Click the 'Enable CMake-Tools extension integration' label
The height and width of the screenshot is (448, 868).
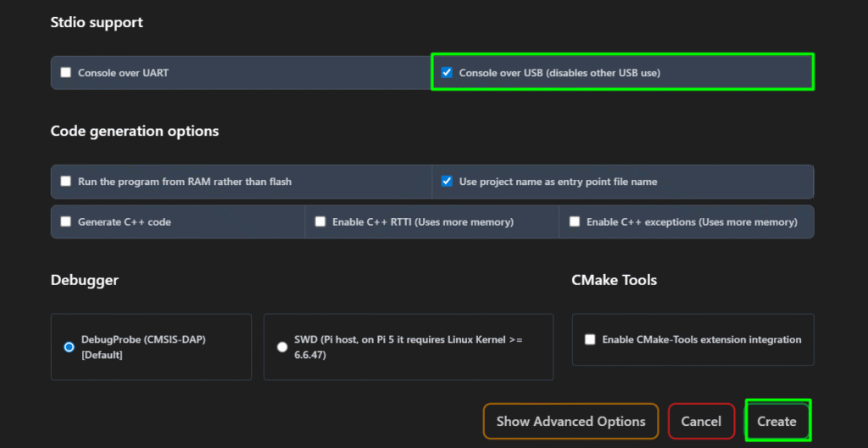click(701, 339)
